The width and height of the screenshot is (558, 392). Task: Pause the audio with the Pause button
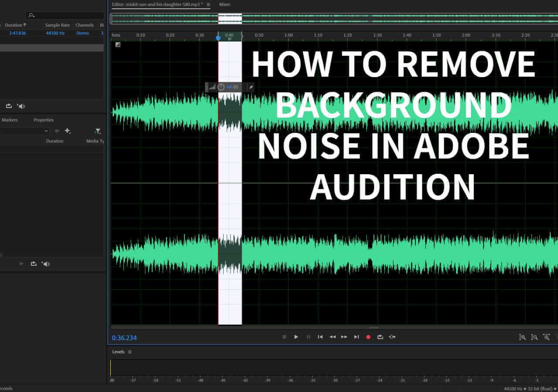tap(308, 337)
